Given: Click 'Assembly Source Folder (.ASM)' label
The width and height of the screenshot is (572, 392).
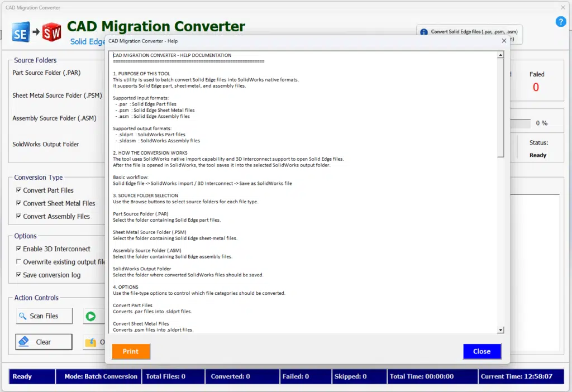Looking at the screenshot, I should click(54, 118).
